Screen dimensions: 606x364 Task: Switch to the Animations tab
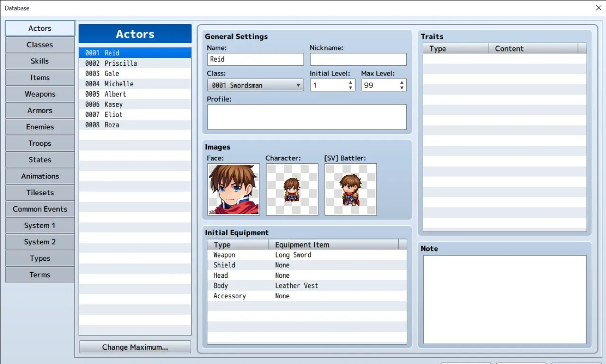(40, 176)
